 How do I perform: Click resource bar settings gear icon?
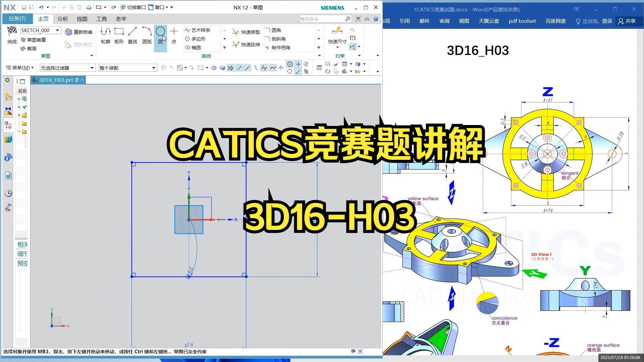coord(7,80)
